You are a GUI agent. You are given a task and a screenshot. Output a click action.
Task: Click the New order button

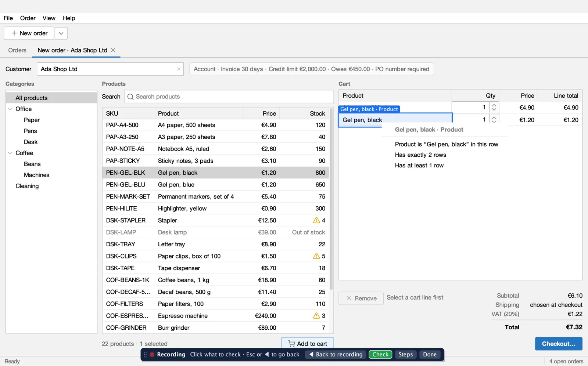[29, 33]
